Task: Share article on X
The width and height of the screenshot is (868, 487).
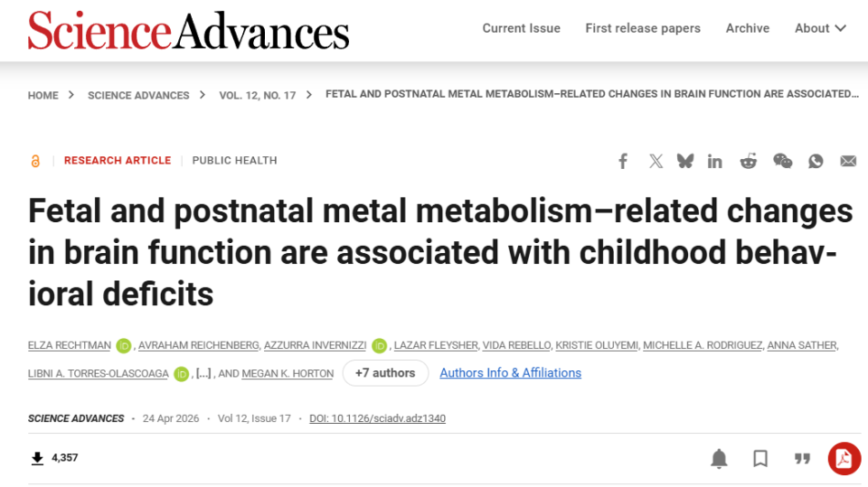Action: 656,161
